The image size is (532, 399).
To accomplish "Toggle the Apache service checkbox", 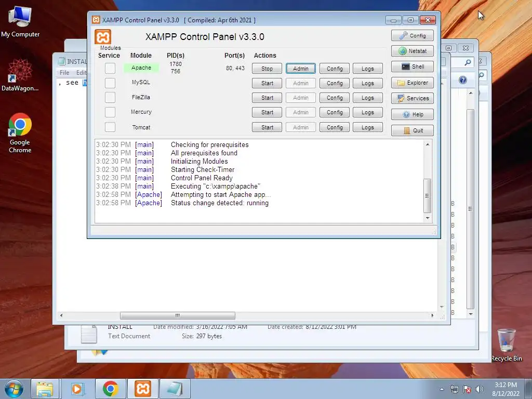I will coord(110,68).
